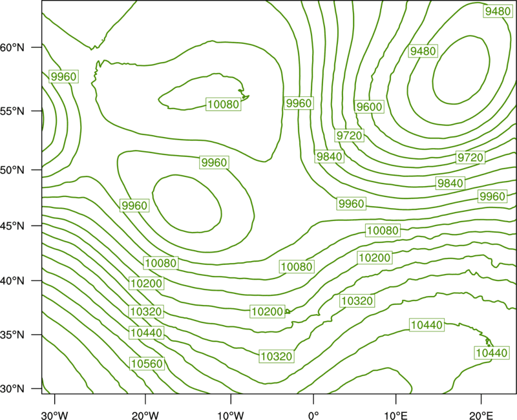Select the 45°N latitude axis label

click(12, 226)
